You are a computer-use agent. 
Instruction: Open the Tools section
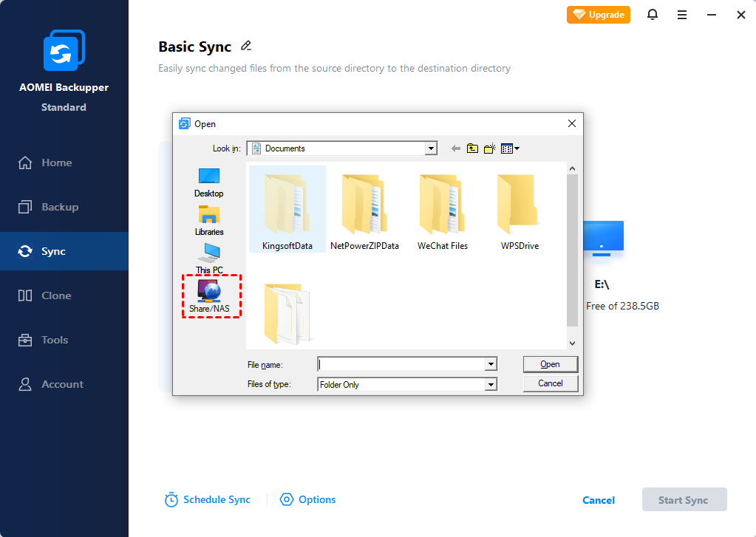64,340
